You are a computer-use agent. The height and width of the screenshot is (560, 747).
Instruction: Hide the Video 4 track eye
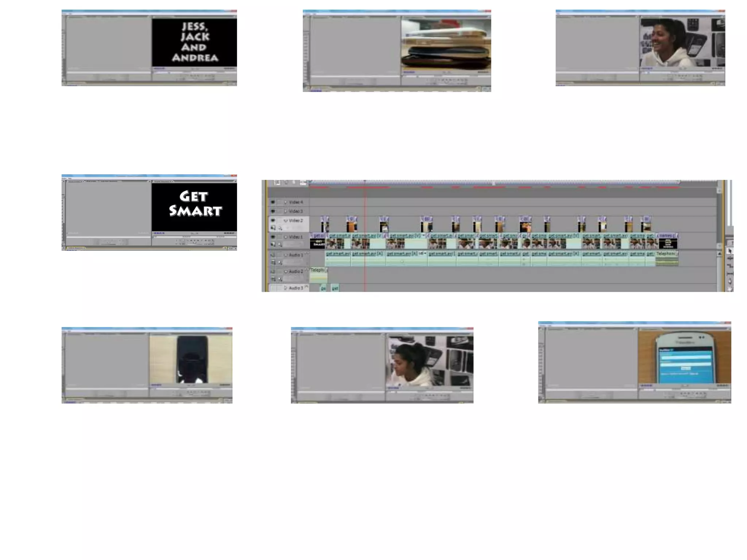click(273, 202)
